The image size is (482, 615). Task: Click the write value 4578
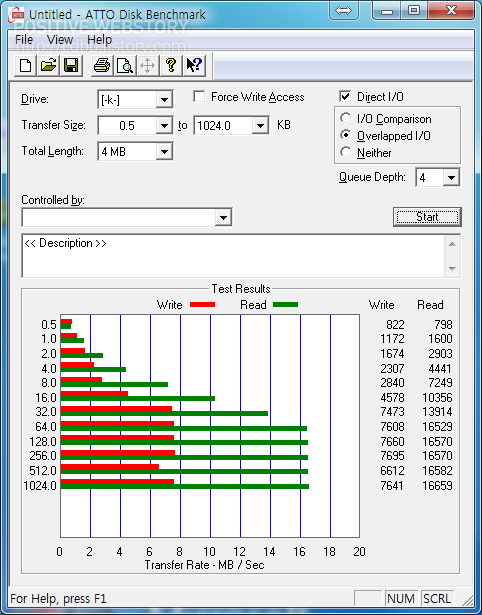392,397
